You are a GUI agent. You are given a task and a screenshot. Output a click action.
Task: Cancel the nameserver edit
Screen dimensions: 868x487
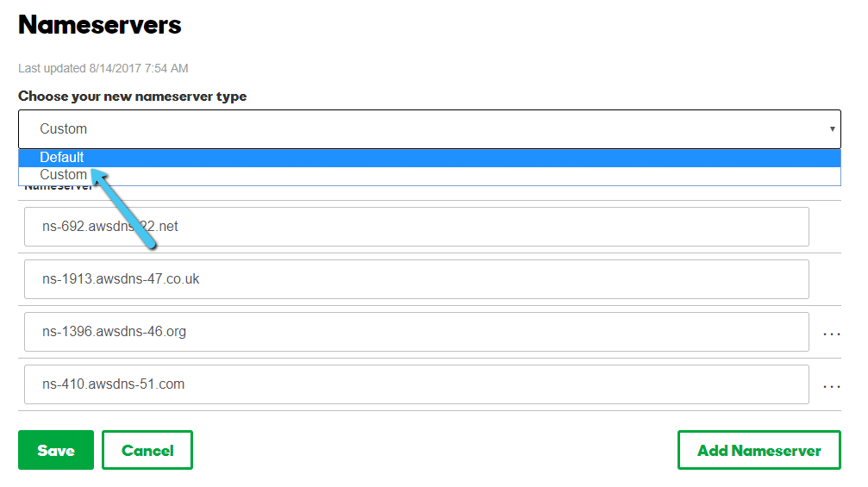coord(147,450)
